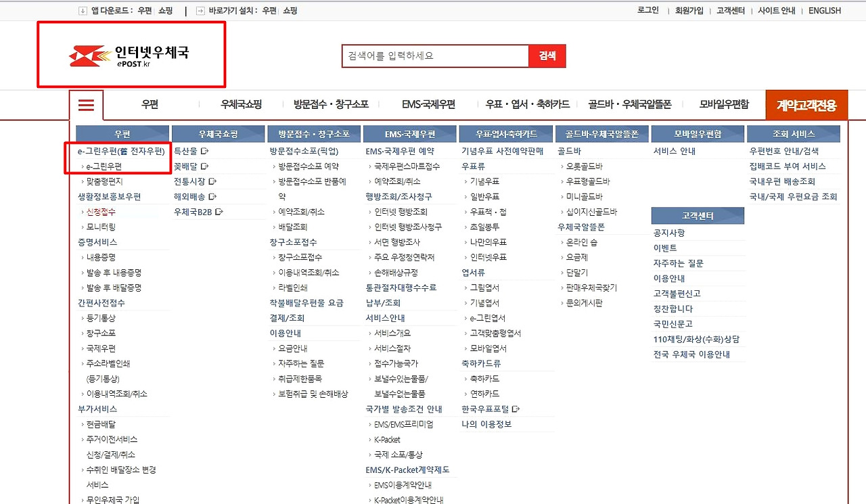Image resolution: width=866 pixels, height=504 pixels.
Task: Click 모니터링 link
Action: click(101, 227)
